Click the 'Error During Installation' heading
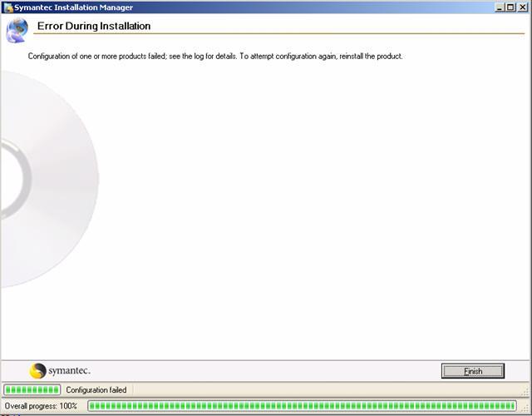 [x=94, y=26]
